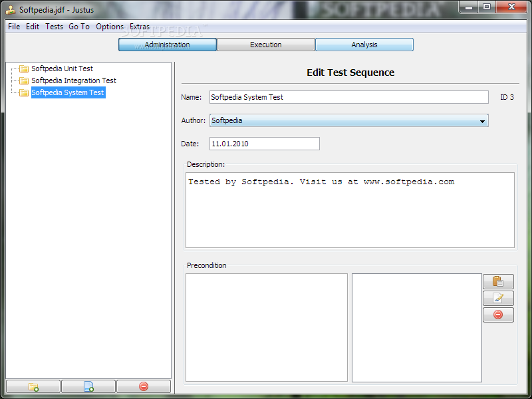Maximize the Justus window

(487, 7)
